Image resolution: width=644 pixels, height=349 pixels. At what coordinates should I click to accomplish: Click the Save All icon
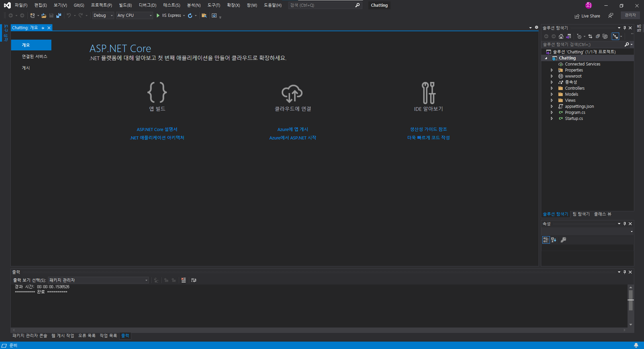tap(59, 15)
